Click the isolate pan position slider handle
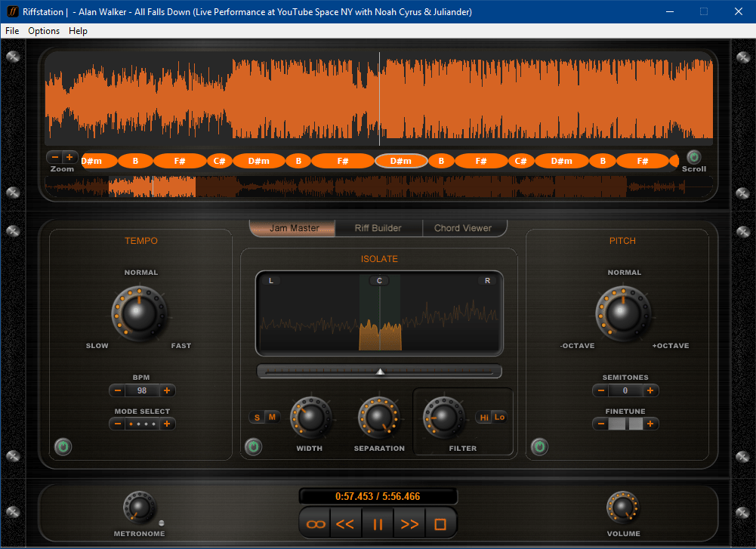The height and width of the screenshot is (549, 756). 380,371
